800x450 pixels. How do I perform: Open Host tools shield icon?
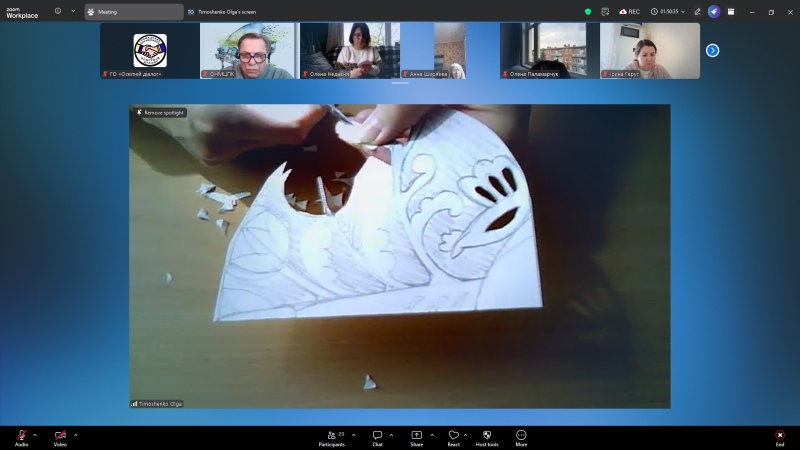[x=487, y=436]
